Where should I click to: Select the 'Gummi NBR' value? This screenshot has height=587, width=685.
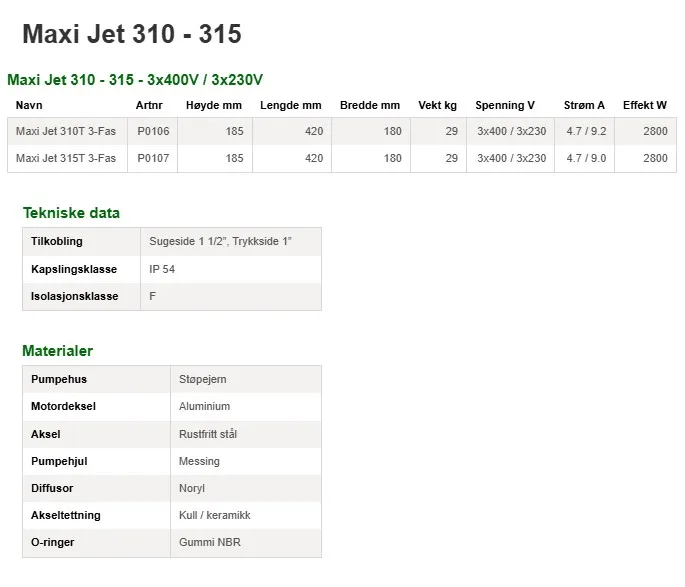coord(209,542)
